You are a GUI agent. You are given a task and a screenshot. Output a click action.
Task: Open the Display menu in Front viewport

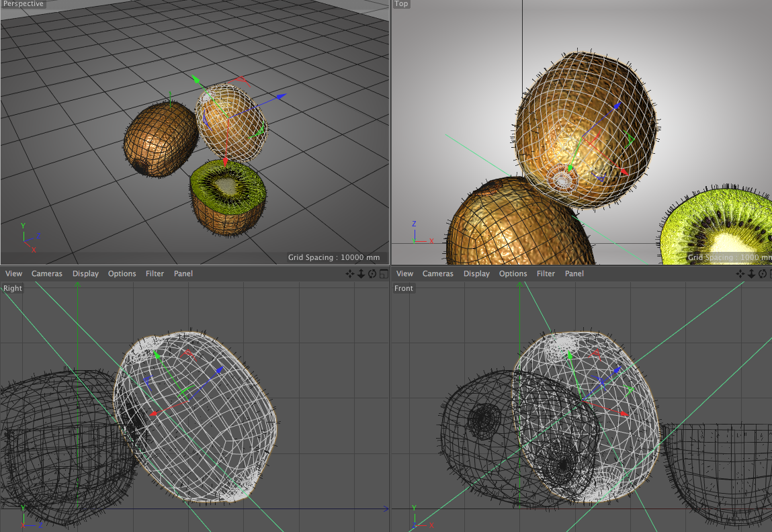pyautogui.click(x=476, y=273)
